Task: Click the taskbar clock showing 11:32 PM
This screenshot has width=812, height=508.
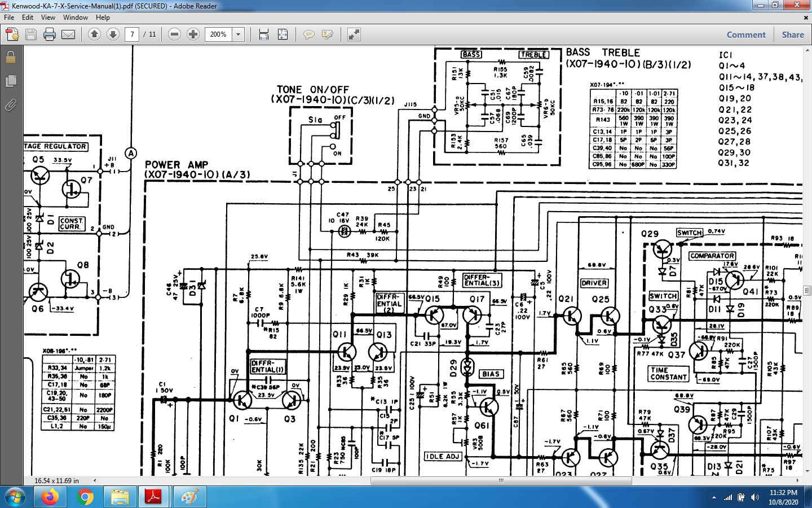Action: pyautogui.click(x=784, y=497)
